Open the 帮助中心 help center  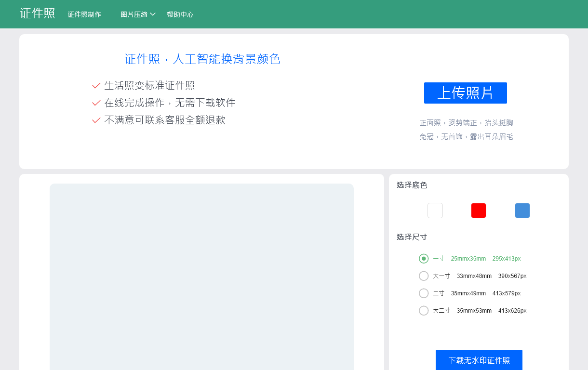click(x=180, y=14)
